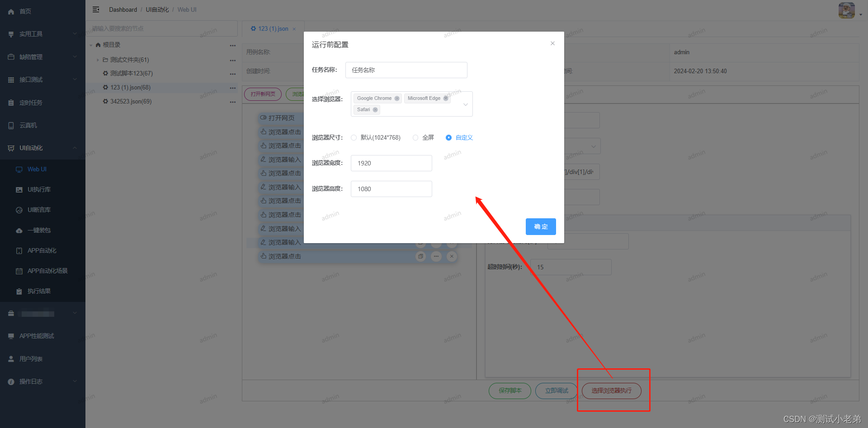Delete the last 浏览器点击 step
The height and width of the screenshot is (428, 868).
pos(452,256)
